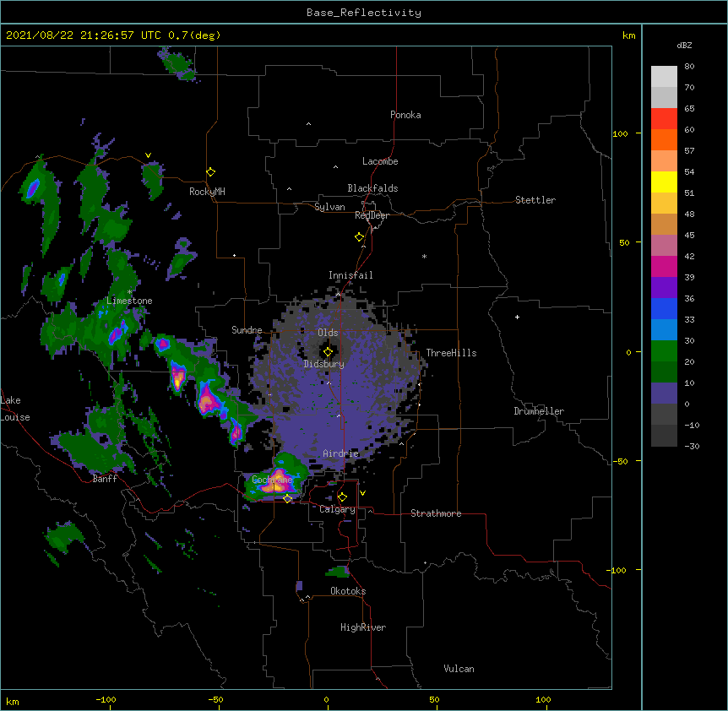Screen dimensions: 728x711
Task: Click the Sundre label
Action: (x=247, y=330)
